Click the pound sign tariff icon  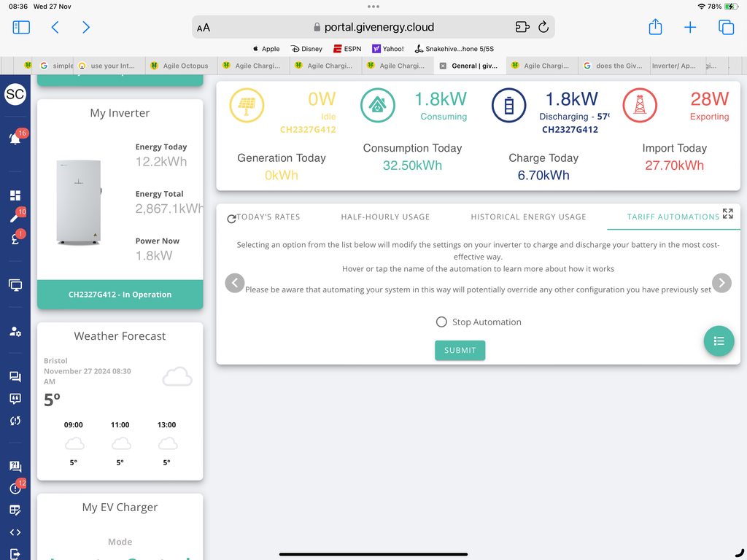pyautogui.click(x=15, y=238)
